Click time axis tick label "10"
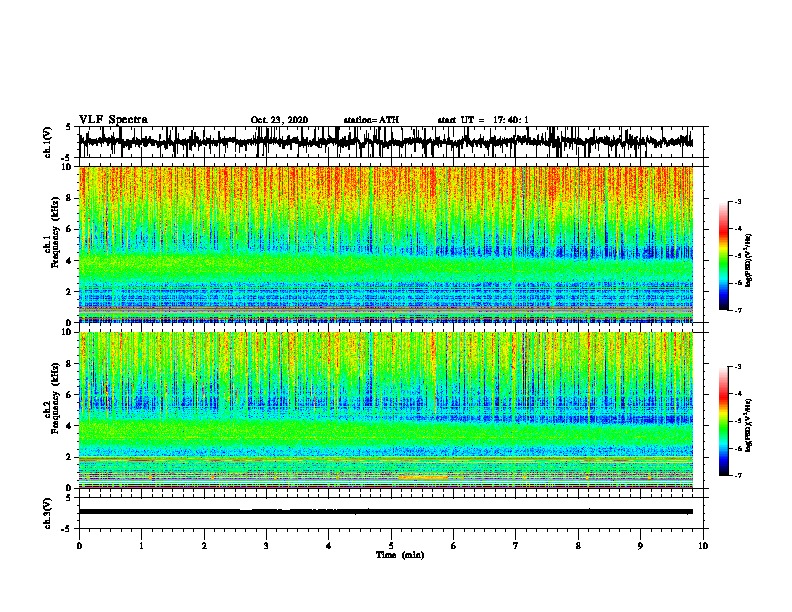The width and height of the screenshot is (792, 612). (x=703, y=546)
